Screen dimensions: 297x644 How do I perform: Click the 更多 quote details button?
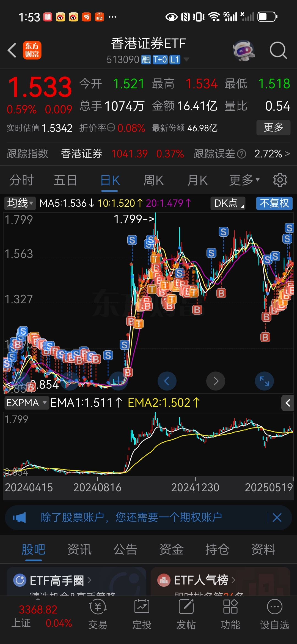point(273,127)
